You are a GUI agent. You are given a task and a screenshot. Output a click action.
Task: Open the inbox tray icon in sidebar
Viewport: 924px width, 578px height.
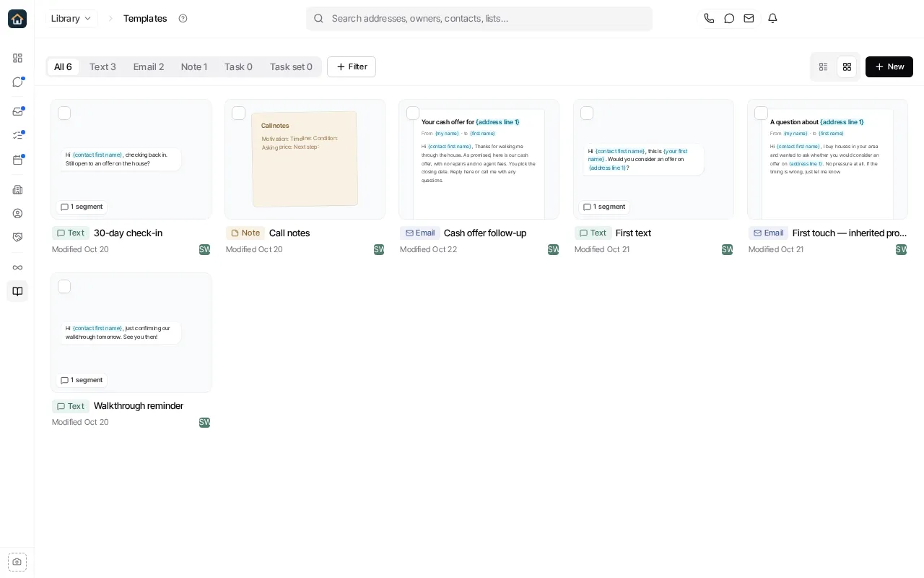tap(17, 111)
